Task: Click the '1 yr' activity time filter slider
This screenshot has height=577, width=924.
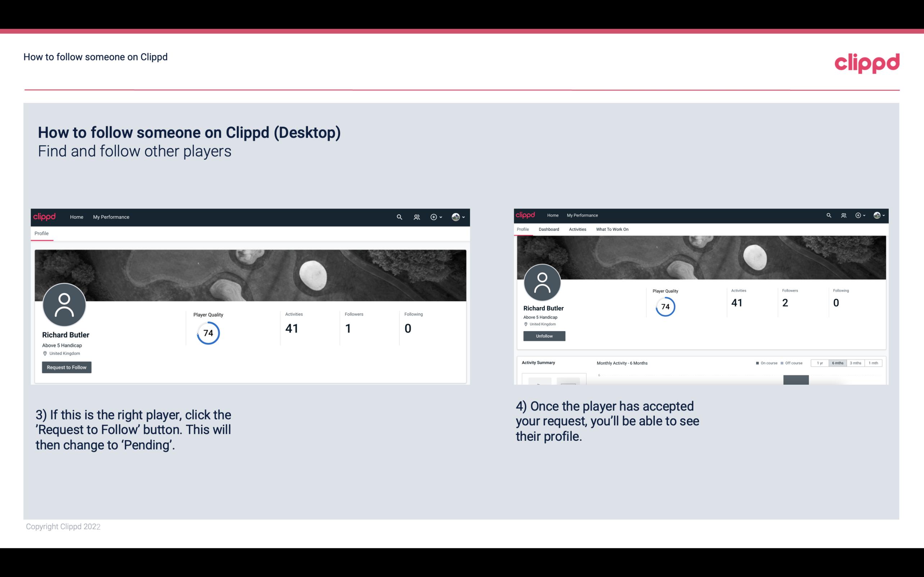Action: pyautogui.click(x=820, y=362)
